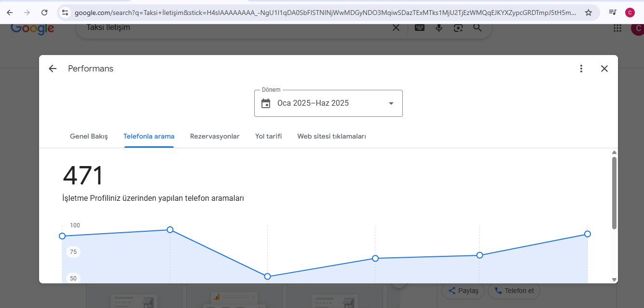Image resolution: width=644 pixels, height=308 pixels.
Task: Click the calendar icon in Dönem field
Action: pos(266,103)
